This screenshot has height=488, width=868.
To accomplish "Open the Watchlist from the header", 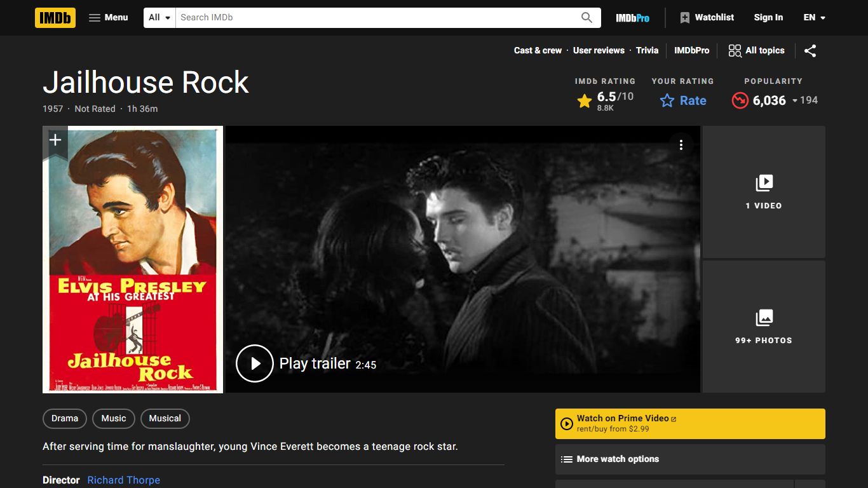I will point(707,18).
